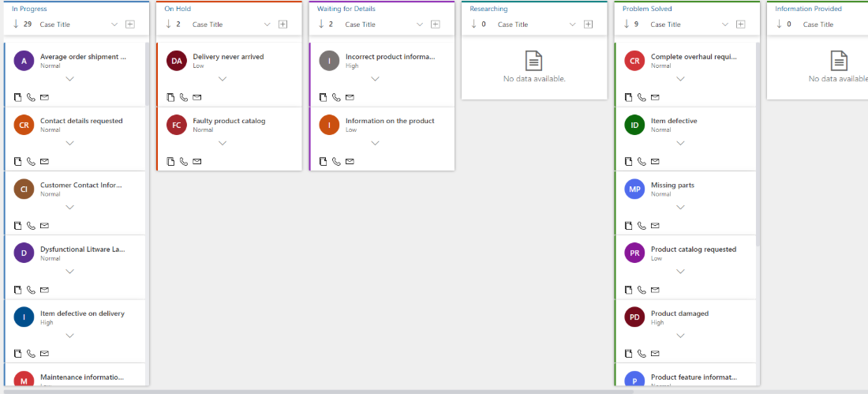Image resolution: width=868 pixels, height=394 pixels.
Task: Send email from Product catalog requested card
Action: point(655,290)
